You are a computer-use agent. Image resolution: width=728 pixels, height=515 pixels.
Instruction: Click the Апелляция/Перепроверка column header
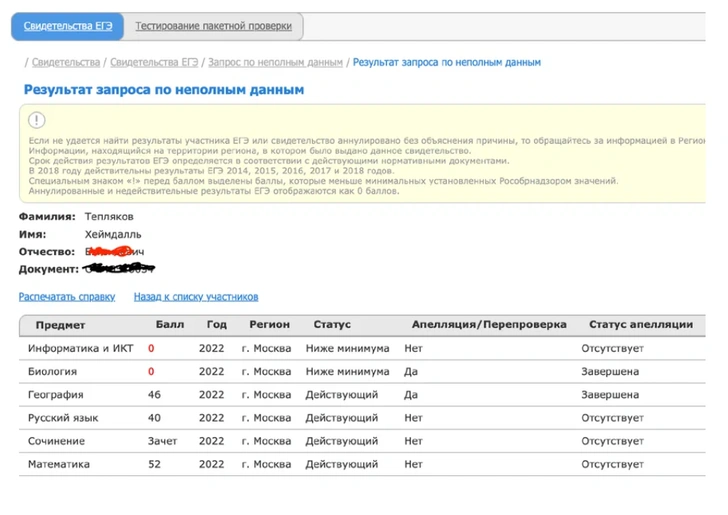point(489,325)
